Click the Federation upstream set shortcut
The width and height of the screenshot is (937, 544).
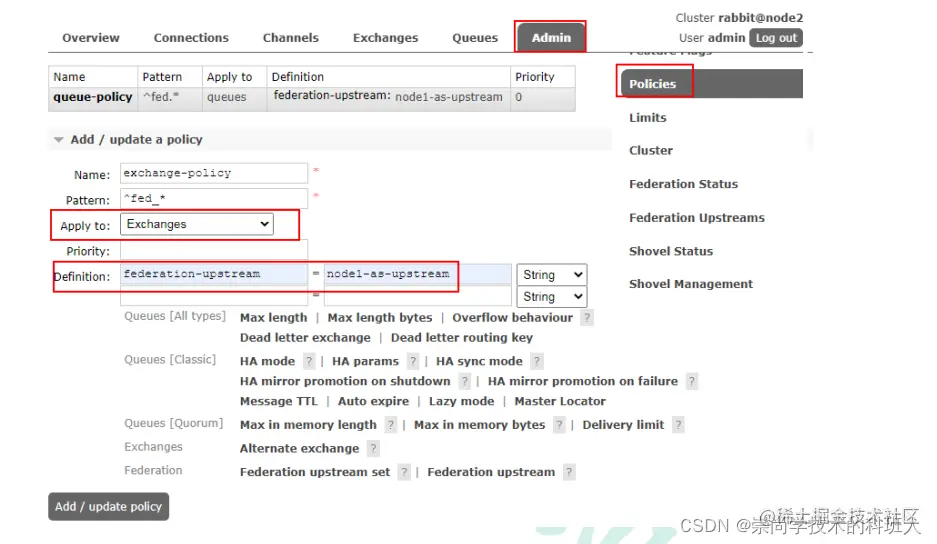point(315,472)
